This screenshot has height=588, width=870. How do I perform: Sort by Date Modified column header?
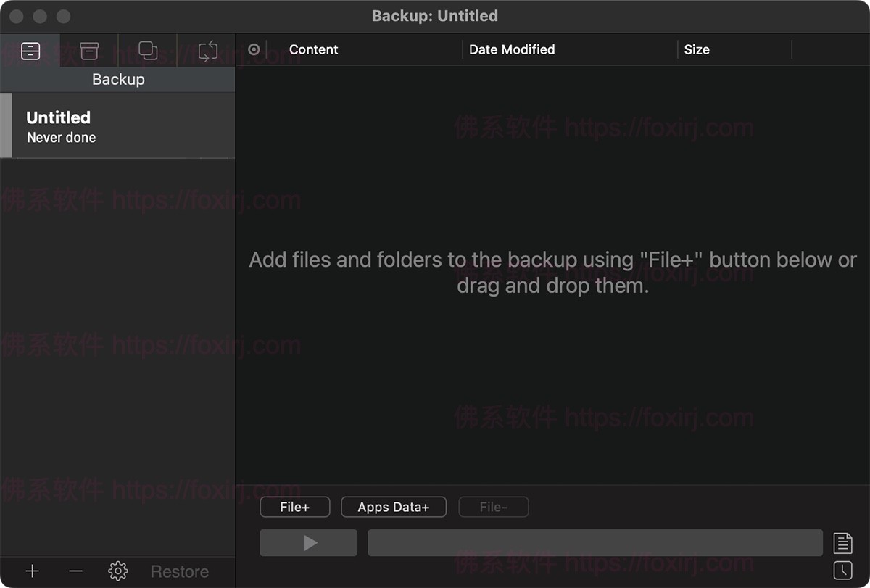coord(512,50)
